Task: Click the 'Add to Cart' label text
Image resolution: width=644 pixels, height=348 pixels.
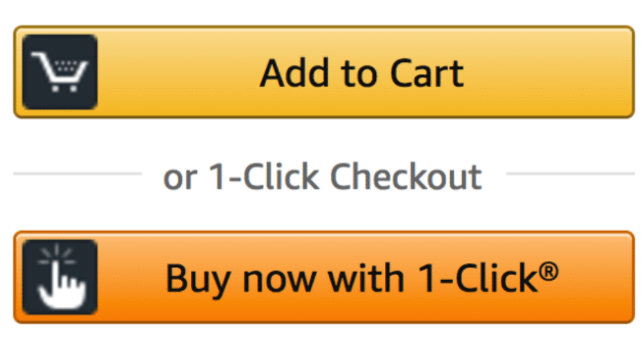Action: click(362, 73)
